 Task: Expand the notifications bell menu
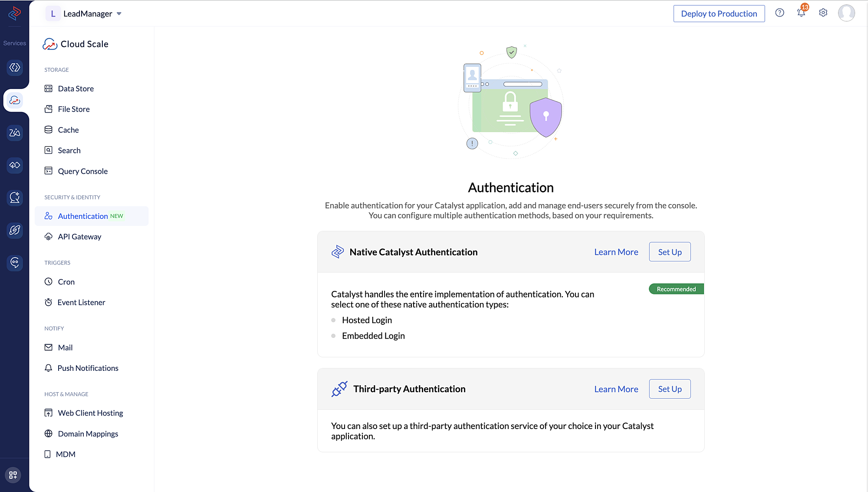pos(801,13)
